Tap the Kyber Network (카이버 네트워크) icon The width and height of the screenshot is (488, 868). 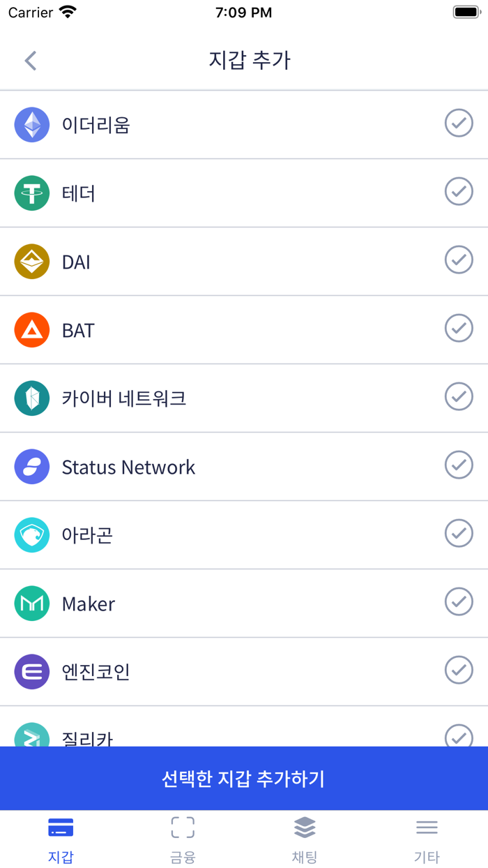[32, 398]
